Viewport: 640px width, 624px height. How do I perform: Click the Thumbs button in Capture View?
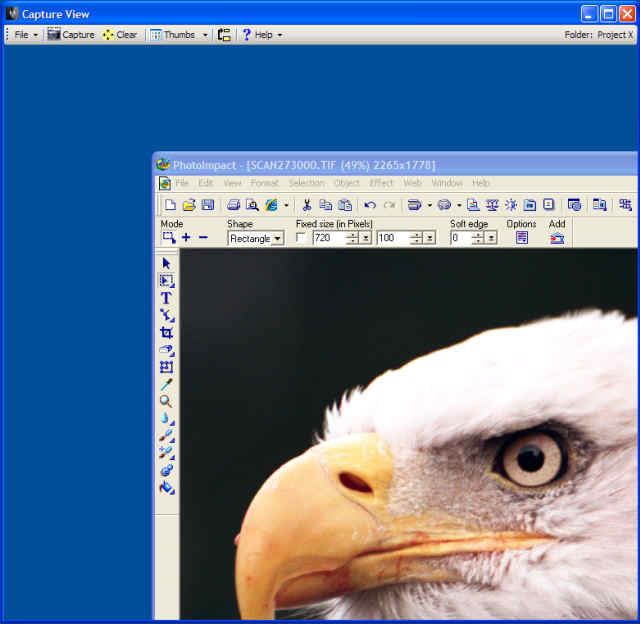click(173, 35)
